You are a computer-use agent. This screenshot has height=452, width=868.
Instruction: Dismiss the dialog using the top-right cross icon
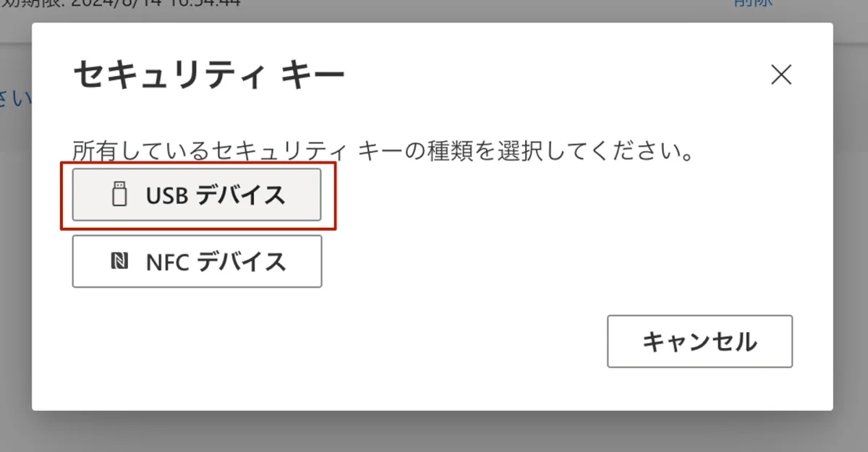(x=781, y=74)
